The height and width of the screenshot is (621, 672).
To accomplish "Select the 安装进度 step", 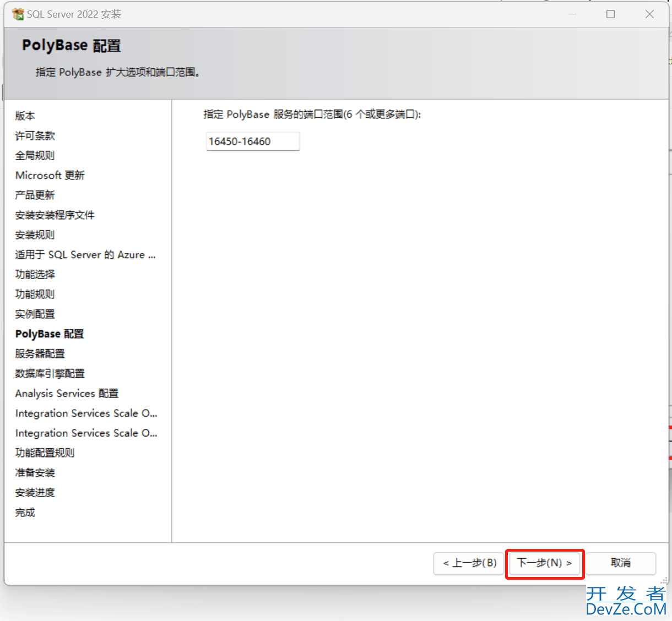I will coord(35,492).
